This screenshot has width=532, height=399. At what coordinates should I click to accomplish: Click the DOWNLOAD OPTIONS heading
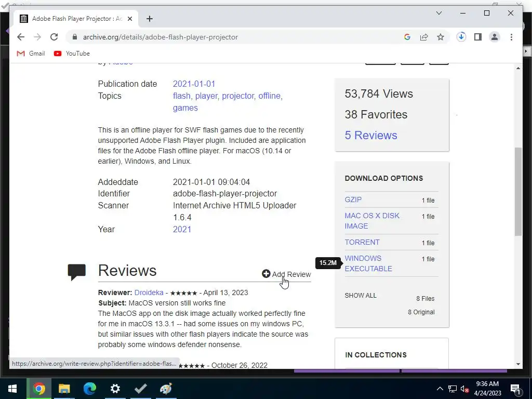tap(384, 179)
